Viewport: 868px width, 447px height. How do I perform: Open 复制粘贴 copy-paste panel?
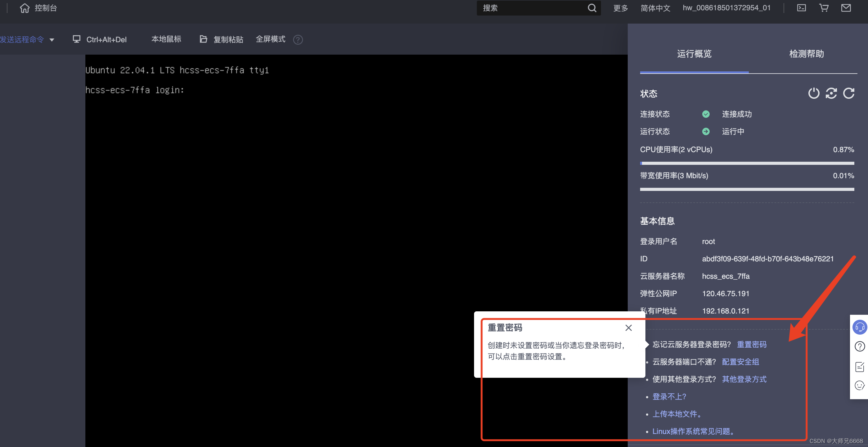point(228,39)
